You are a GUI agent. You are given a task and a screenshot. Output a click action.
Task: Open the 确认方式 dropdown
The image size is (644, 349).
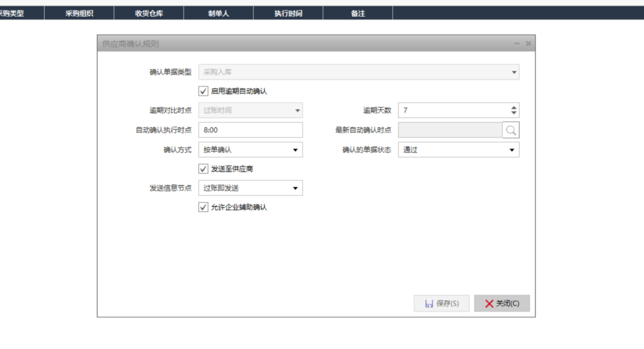click(x=295, y=150)
